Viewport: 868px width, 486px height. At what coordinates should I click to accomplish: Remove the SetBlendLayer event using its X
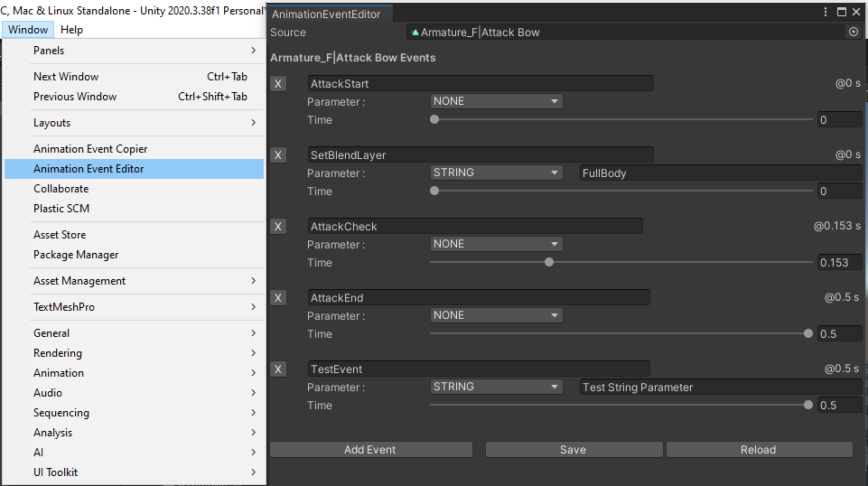click(278, 155)
